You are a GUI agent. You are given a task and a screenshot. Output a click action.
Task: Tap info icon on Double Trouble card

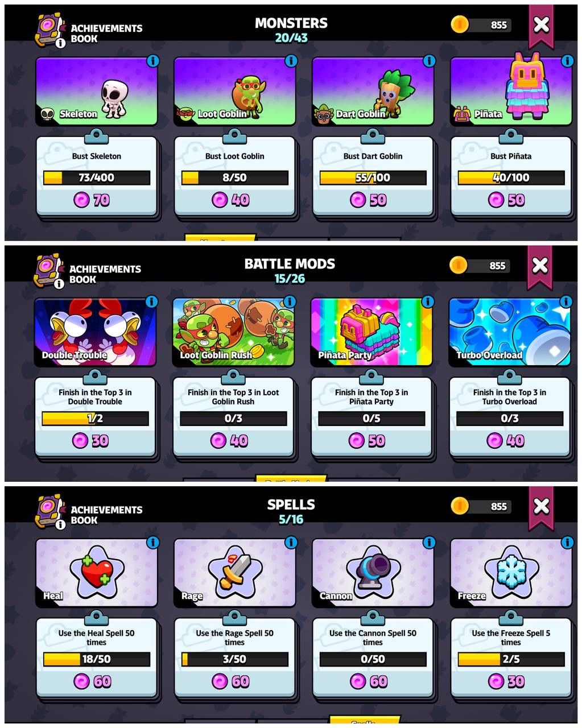pyautogui.click(x=151, y=301)
